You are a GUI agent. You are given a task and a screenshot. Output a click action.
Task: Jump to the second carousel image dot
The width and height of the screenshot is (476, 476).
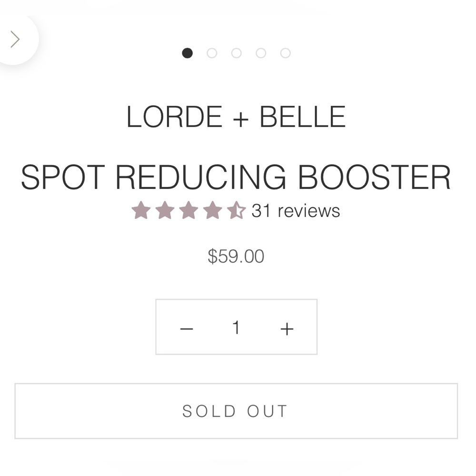pyautogui.click(x=212, y=53)
